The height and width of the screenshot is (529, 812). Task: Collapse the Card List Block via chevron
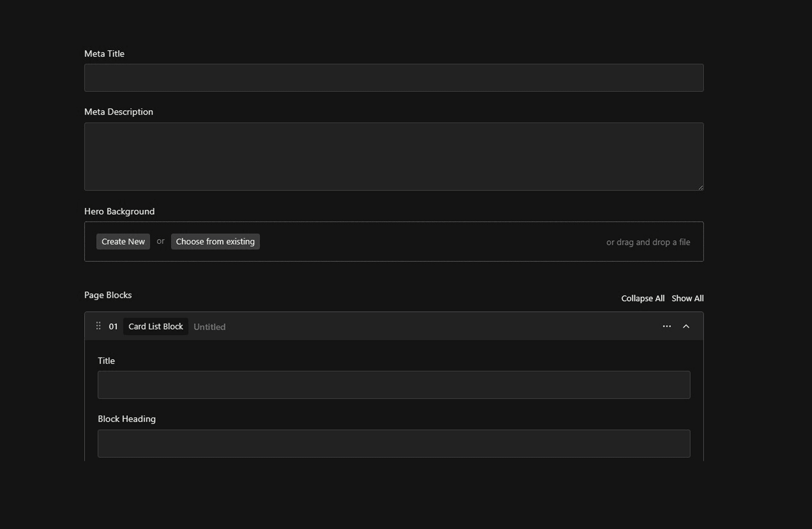687,326
